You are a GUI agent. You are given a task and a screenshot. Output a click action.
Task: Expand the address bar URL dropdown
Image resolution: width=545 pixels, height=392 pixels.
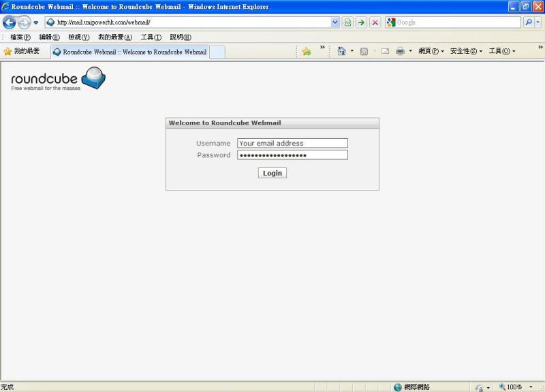[334, 22]
